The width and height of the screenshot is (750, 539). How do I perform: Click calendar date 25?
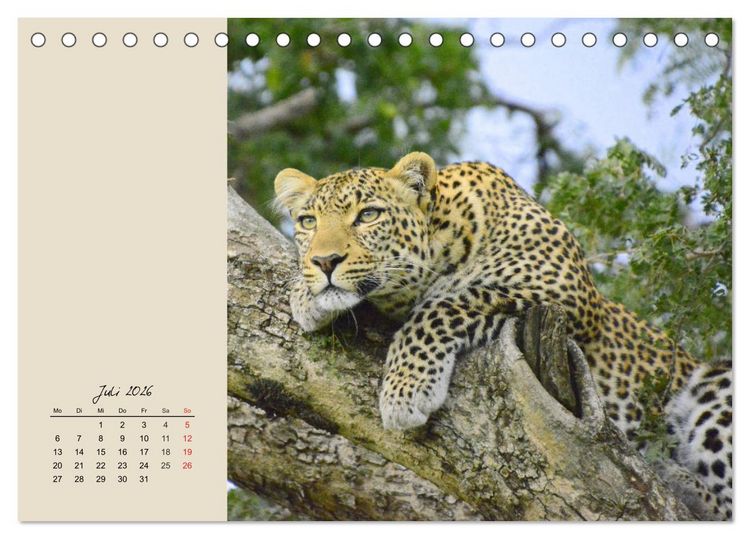[165, 465]
